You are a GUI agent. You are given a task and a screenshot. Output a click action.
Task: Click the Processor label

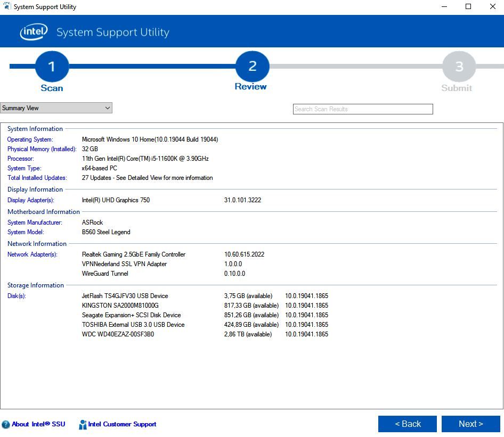pyautogui.click(x=21, y=159)
